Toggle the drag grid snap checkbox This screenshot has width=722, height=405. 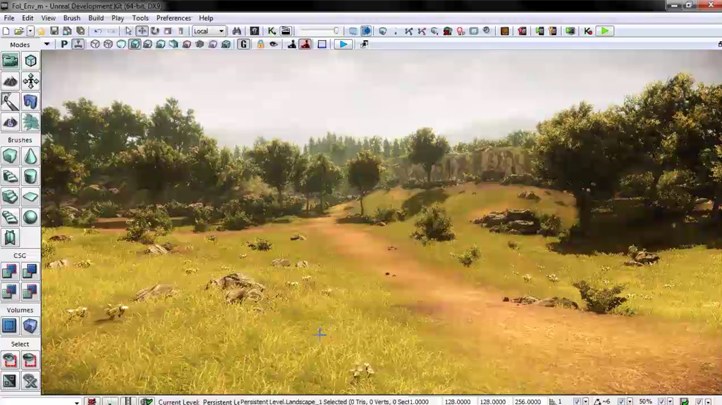[576, 402]
